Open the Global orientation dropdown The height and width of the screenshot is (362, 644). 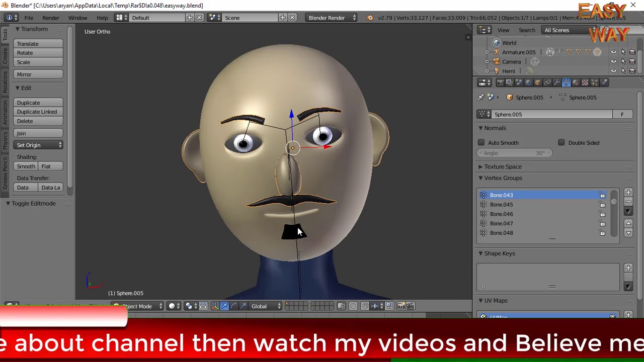(265, 306)
